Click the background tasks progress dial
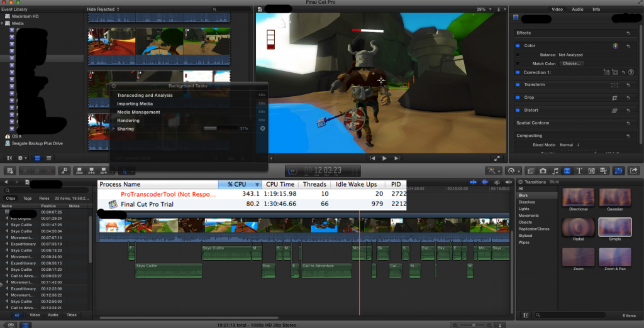 pos(292,171)
